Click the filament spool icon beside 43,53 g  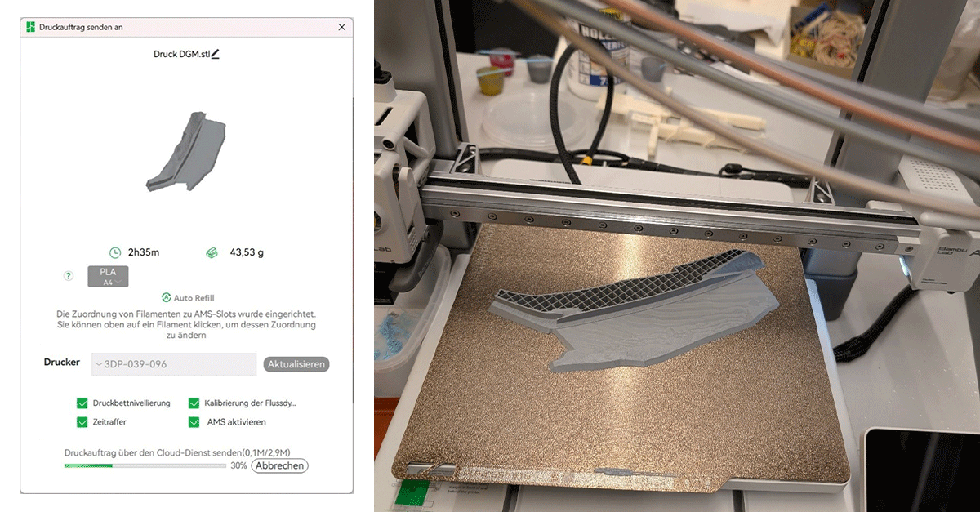(x=212, y=252)
